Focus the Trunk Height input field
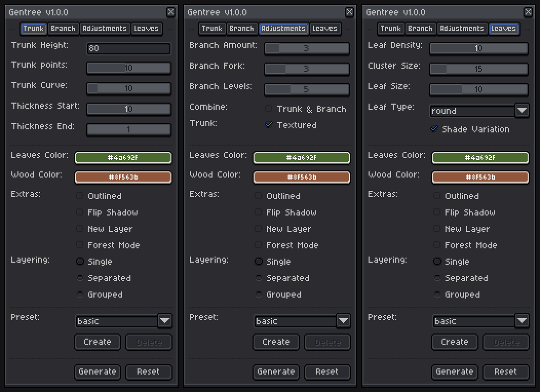 point(128,49)
